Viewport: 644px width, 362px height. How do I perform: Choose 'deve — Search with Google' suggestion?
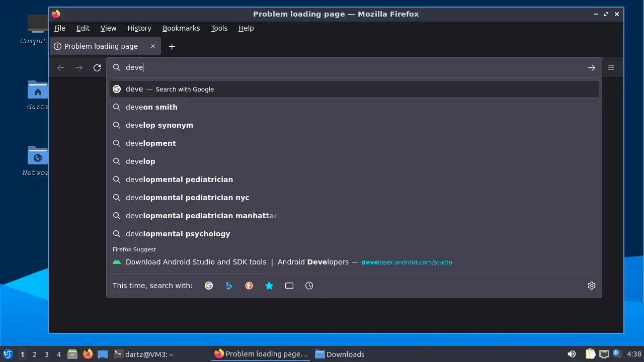[354, 89]
